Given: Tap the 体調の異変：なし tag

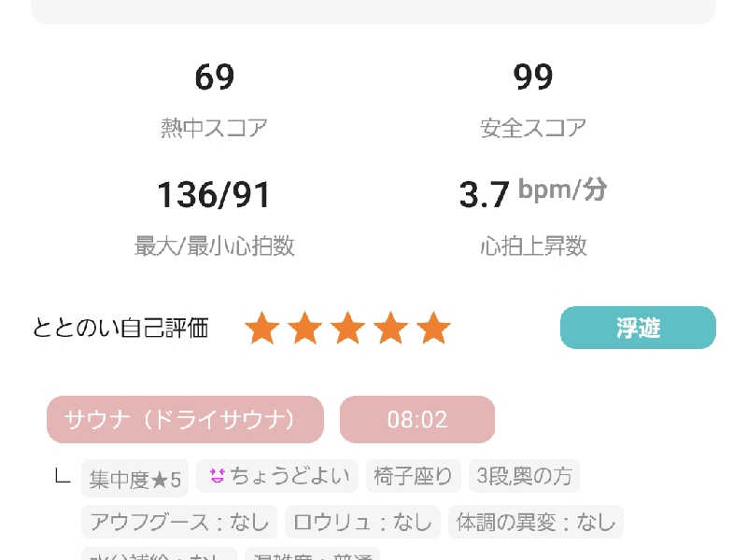Looking at the screenshot, I should point(536,522).
